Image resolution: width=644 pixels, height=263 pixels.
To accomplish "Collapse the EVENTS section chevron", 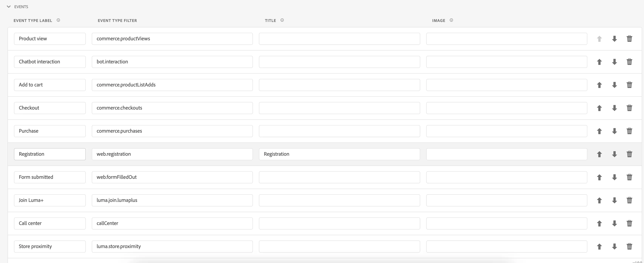I will (9, 7).
